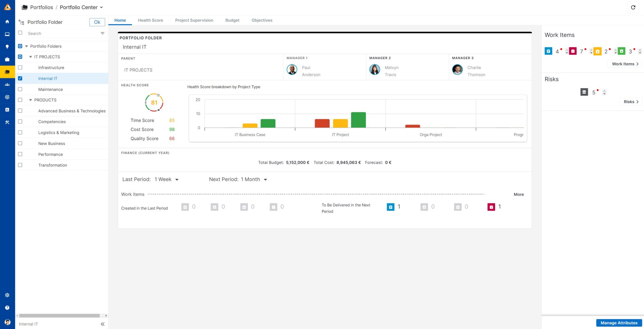Switch to the Health Score tab

pos(150,20)
